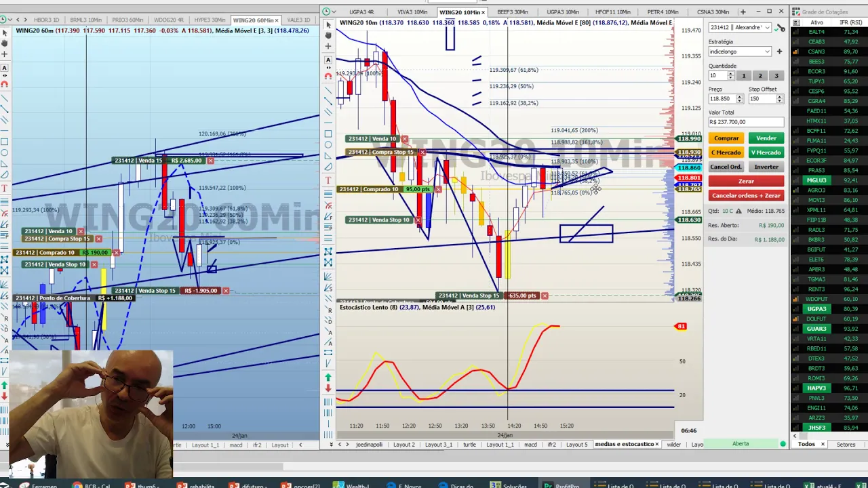This screenshot has height=488, width=868.
Task: Click the Comprar button
Action: 726,138
